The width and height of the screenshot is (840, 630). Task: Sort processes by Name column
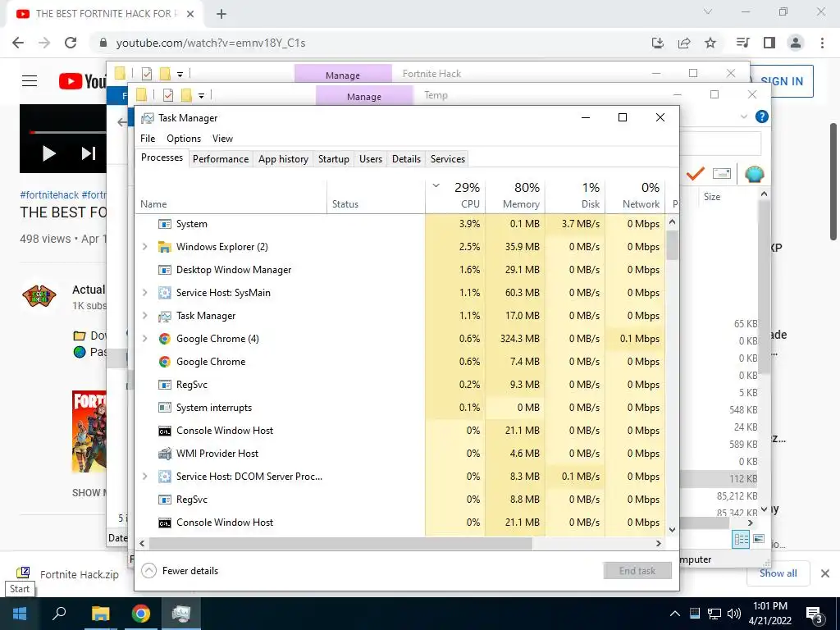point(231,196)
